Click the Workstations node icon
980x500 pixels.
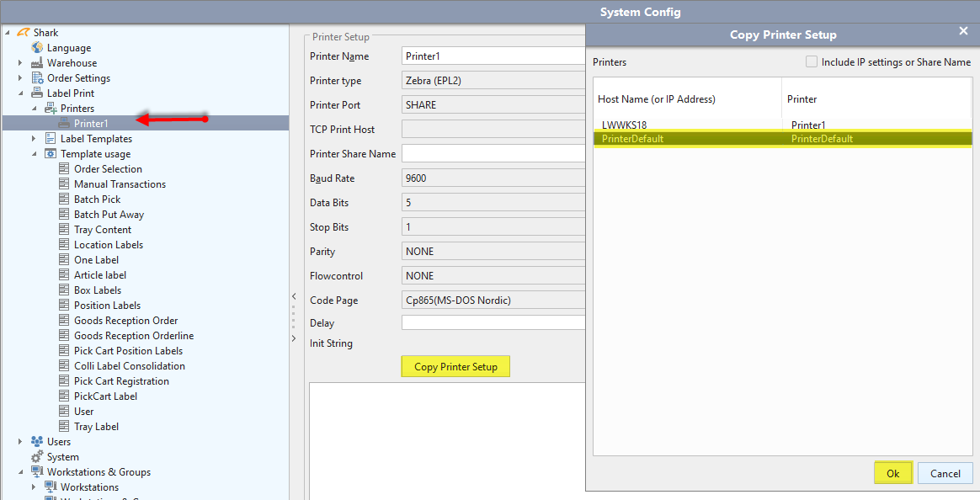[x=51, y=487]
